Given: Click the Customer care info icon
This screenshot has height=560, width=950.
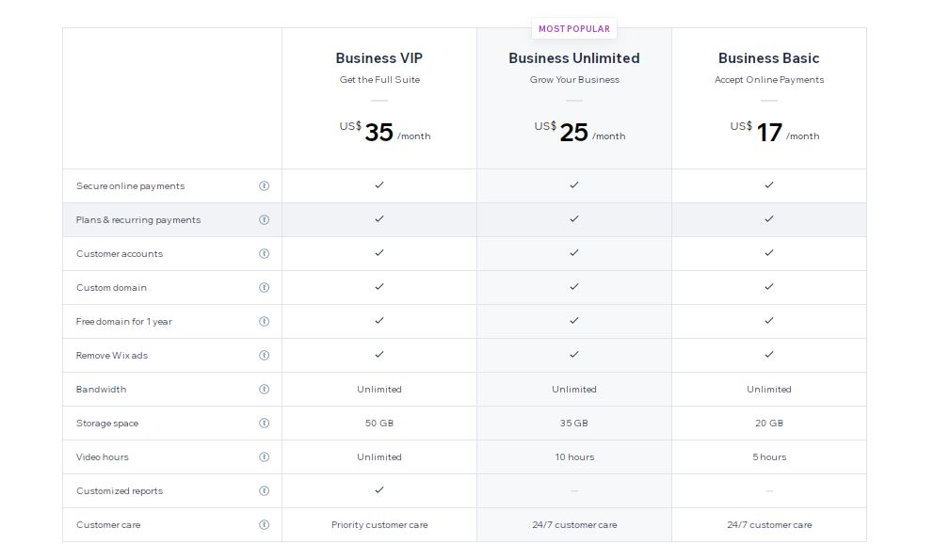Looking at the screenshot, I should (265, 525).
